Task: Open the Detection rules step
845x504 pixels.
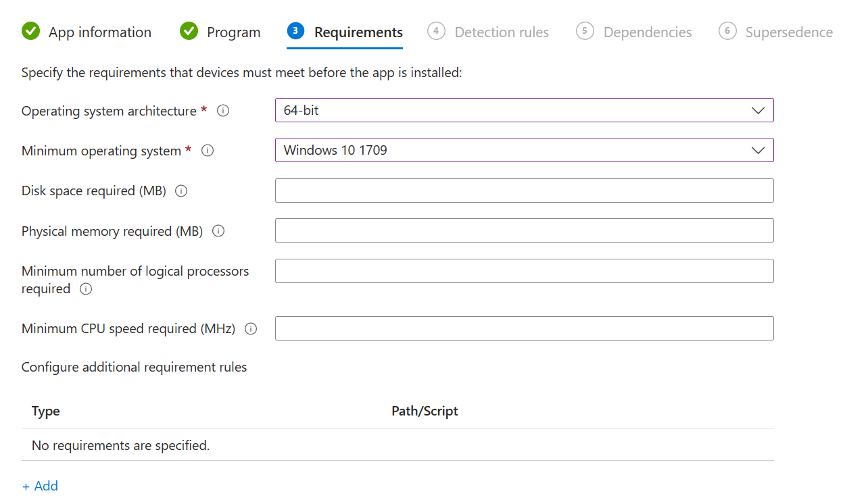Action: click(x=501, y=32)
